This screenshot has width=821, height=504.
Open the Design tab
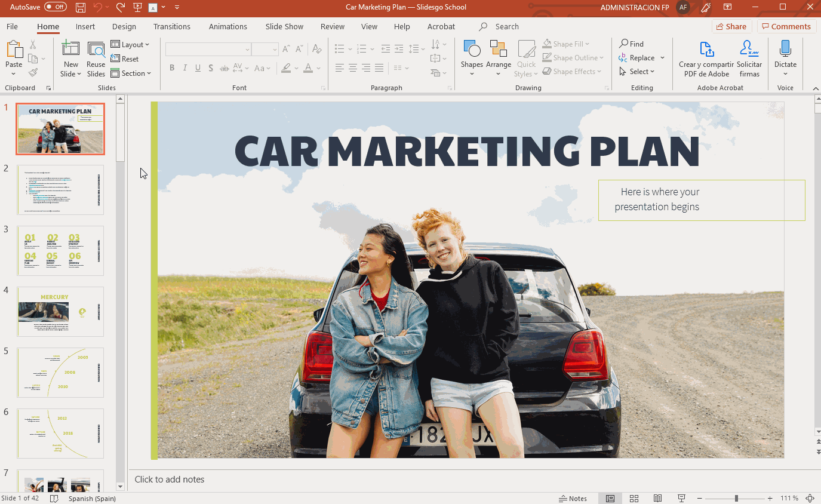pyautogui.click(x=124, y=26)
